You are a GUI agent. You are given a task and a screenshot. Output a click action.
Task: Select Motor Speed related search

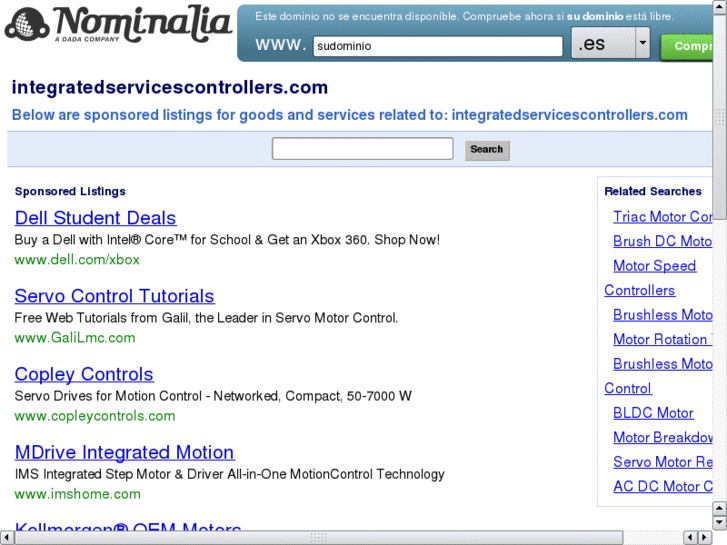[x=655, y=266]
